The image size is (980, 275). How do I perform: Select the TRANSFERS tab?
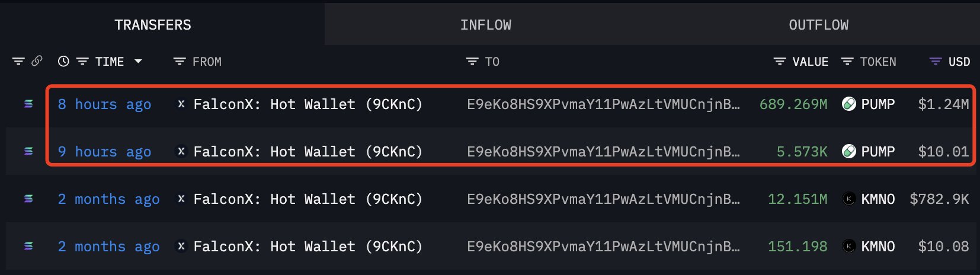153,25
